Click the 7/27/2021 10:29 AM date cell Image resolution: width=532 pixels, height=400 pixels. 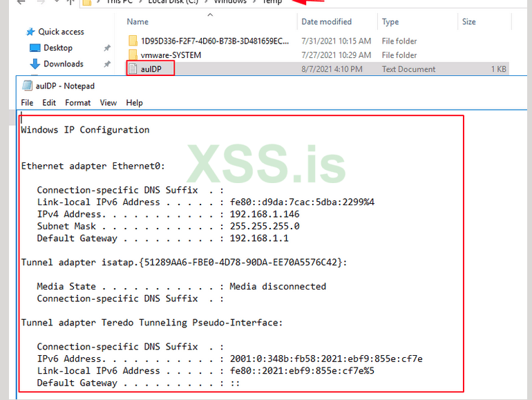coord(336,55)
